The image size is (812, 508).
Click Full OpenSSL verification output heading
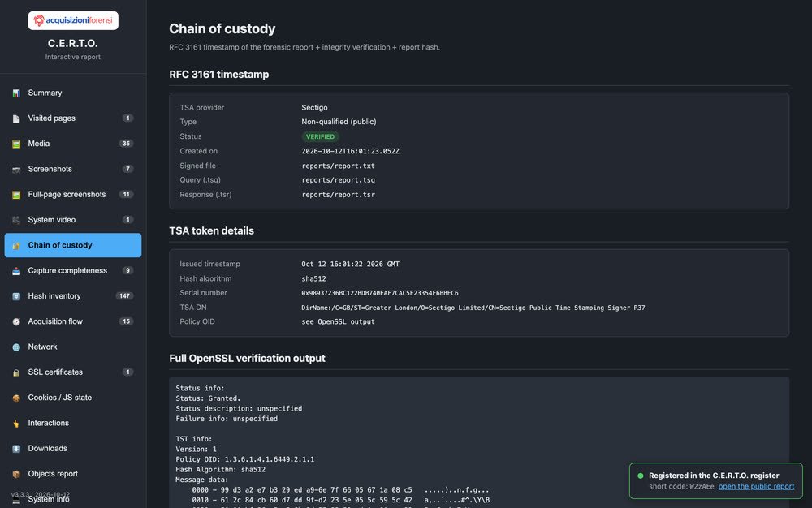tap(248, 358)
